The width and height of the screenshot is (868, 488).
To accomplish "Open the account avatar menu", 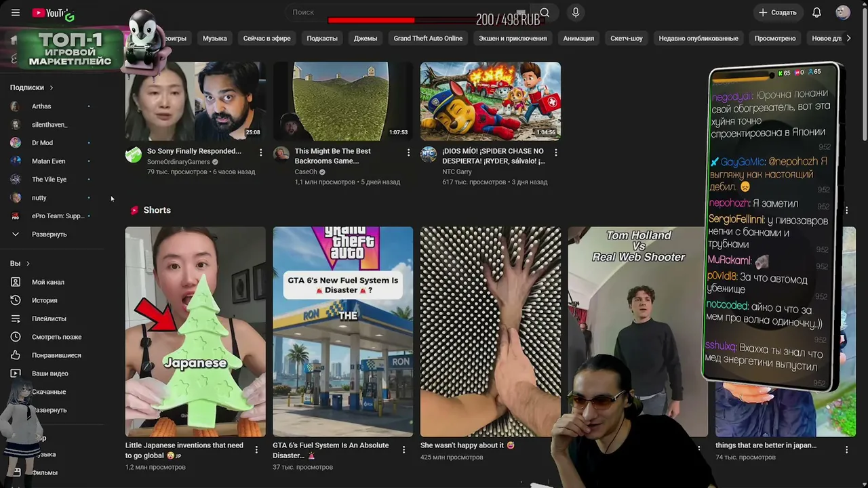I will 843,12.
